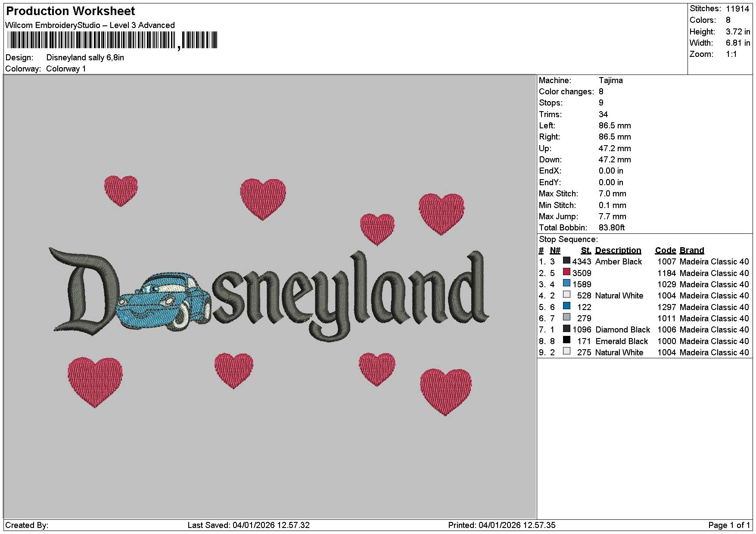The width and height of the screenshot is (756, 534).
Task: Click the Natural White swatch with 275 stitches
Action: 566,351
